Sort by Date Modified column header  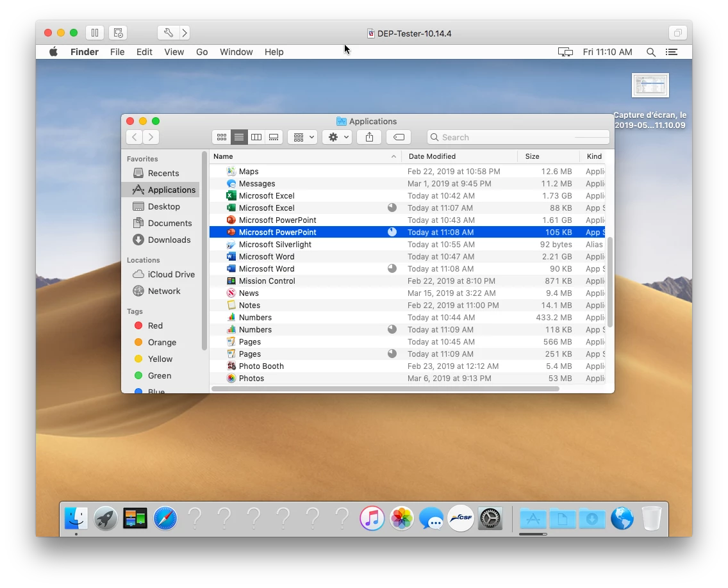coord(459,156)
